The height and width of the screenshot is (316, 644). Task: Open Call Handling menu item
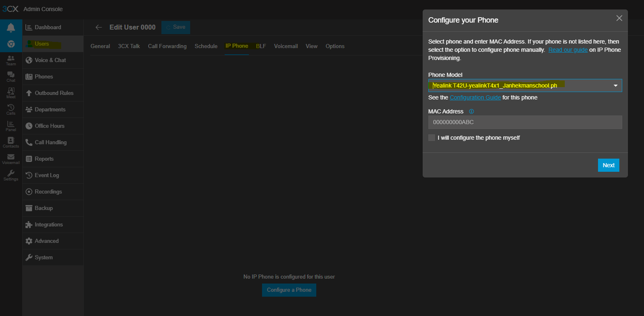53,142
